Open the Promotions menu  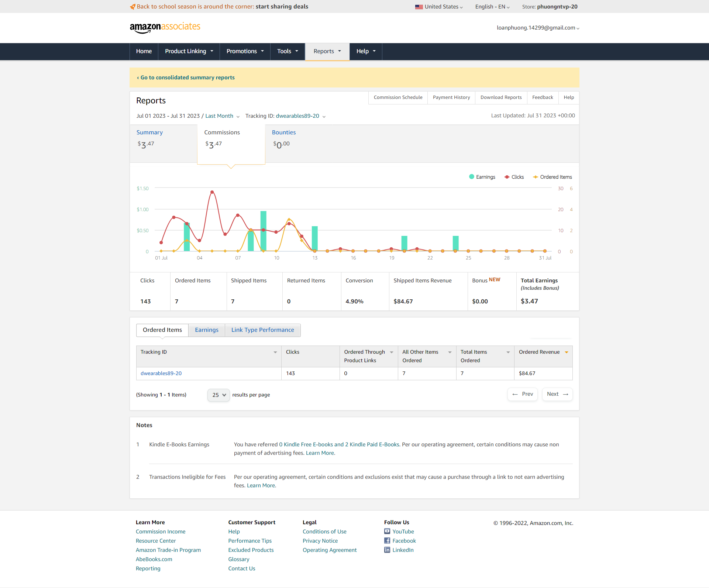(x=245, y=51)
